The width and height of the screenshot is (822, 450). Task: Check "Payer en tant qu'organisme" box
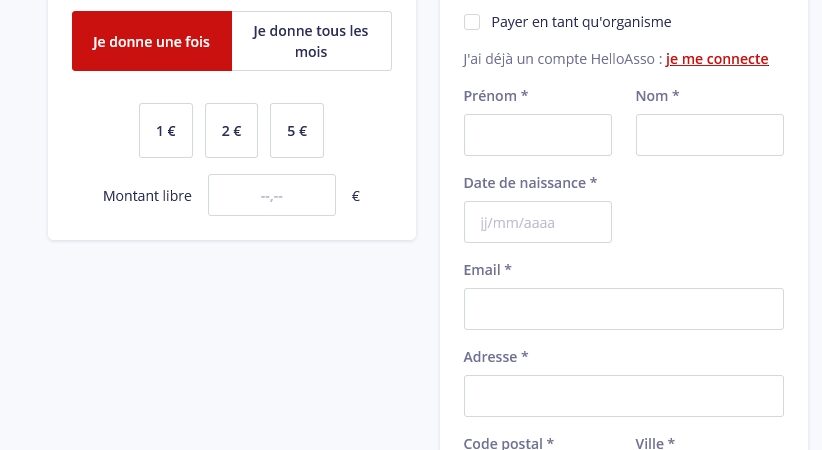point(472,22)
